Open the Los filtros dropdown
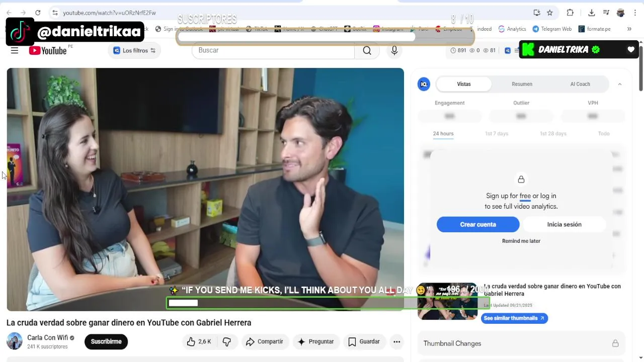The image size is (644, 362). click(134, 50)
